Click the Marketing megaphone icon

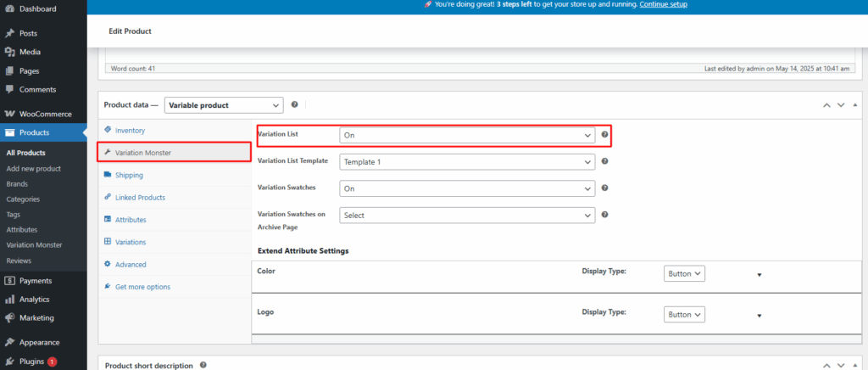(9, 318)
